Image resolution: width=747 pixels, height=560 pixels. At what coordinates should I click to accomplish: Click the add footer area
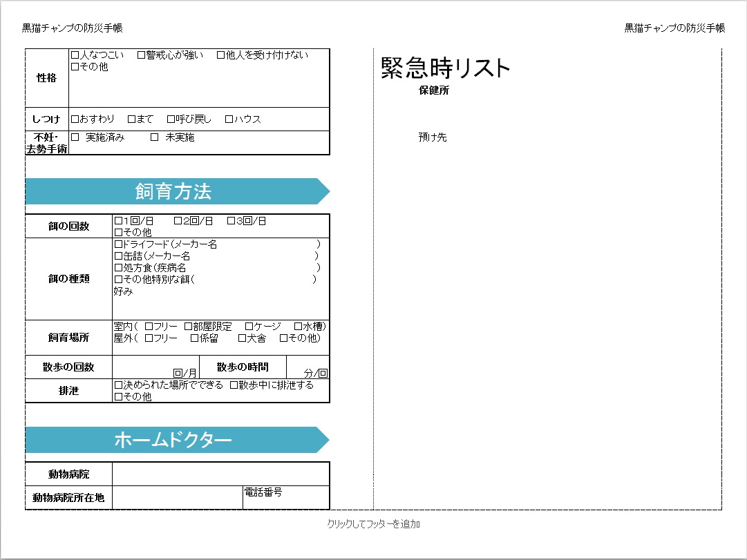(373, 524)
